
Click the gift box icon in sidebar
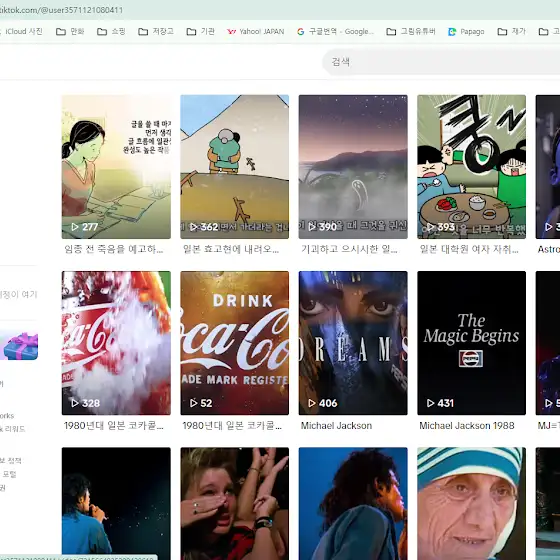pyautogui.click(x=20, y=346)
